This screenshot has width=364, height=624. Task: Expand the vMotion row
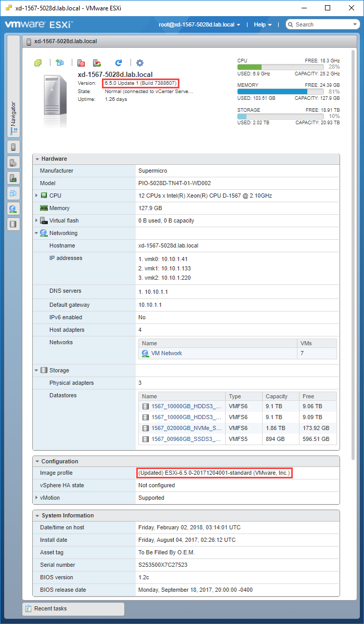pos(37,498)
